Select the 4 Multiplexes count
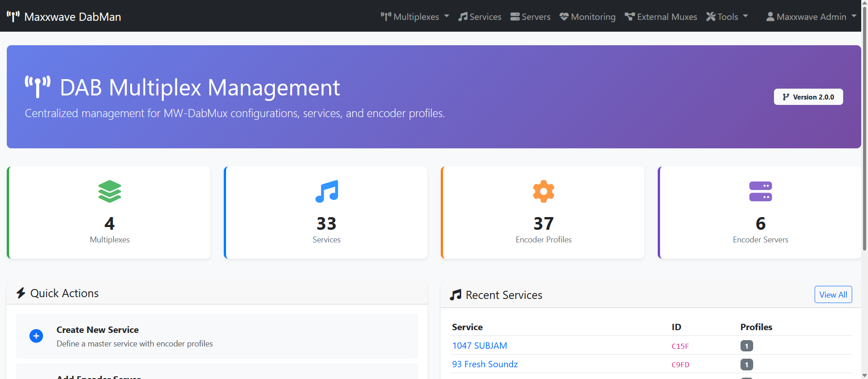This screenshot has width=868, height=379. tap(109, 223)
